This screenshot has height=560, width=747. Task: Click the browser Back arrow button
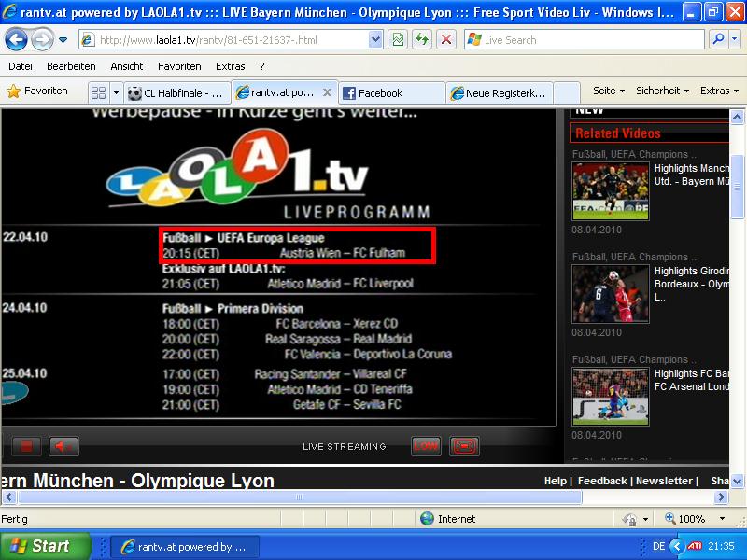point(17,40)
